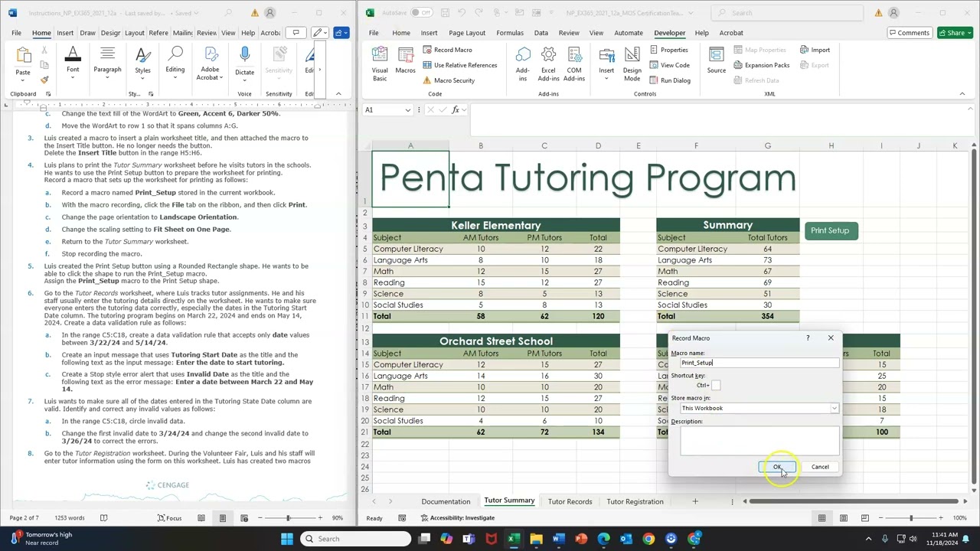Expand the Excel Name Box dropdown

pos(407,110)
